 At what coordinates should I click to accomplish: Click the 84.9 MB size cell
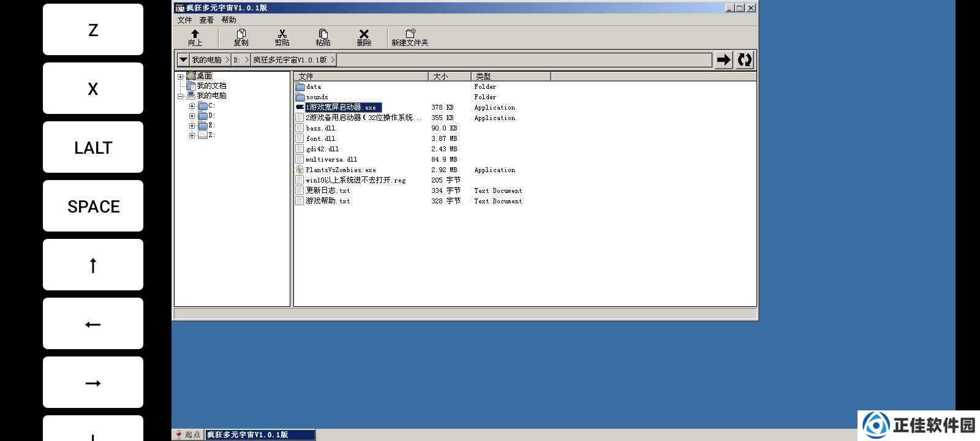[x=444, y=159]
